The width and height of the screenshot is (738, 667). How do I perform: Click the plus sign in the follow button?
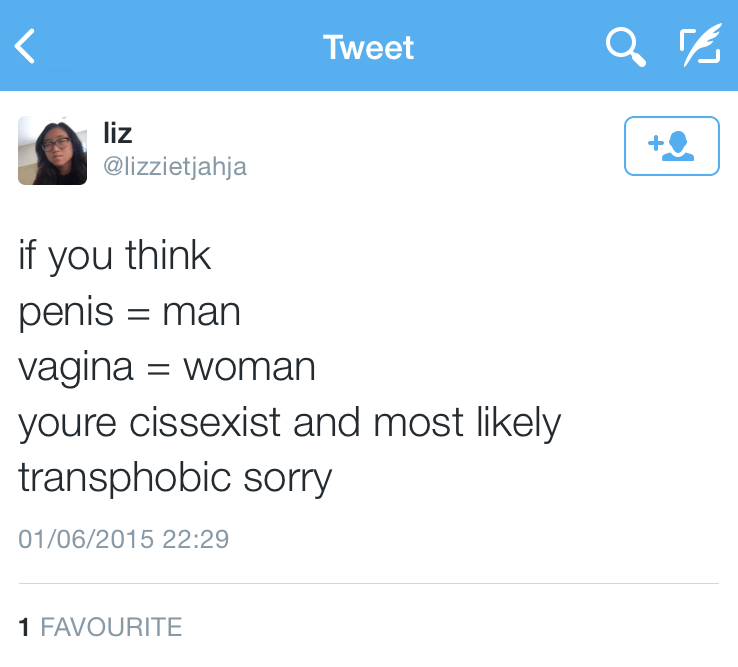coord(656,144)
